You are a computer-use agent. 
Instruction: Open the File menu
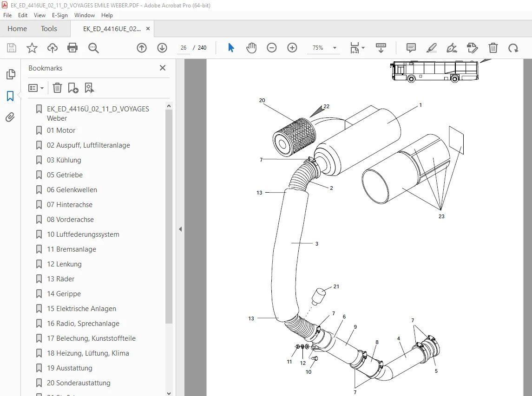coord(7,15)
